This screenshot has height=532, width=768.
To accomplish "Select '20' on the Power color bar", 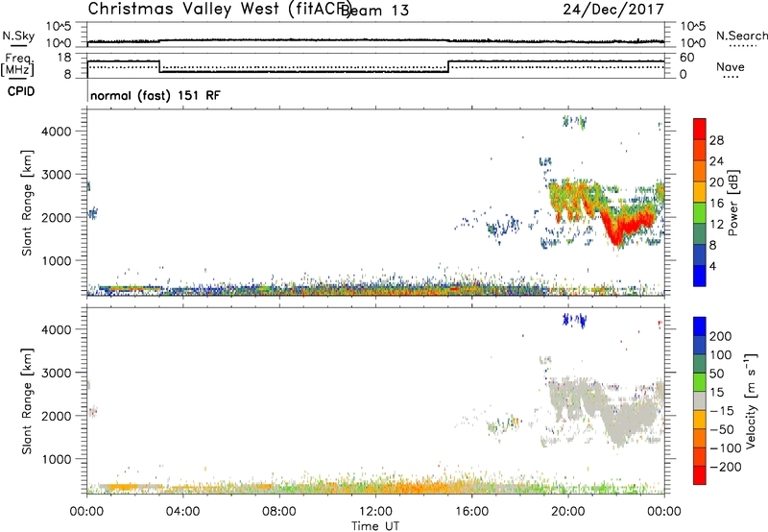I will [716, 182].
